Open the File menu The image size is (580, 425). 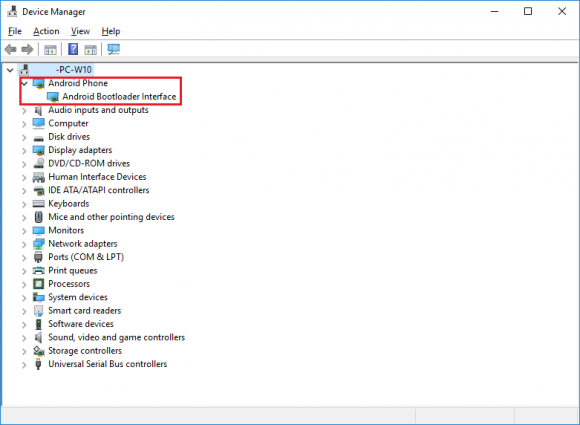(15, 31)
